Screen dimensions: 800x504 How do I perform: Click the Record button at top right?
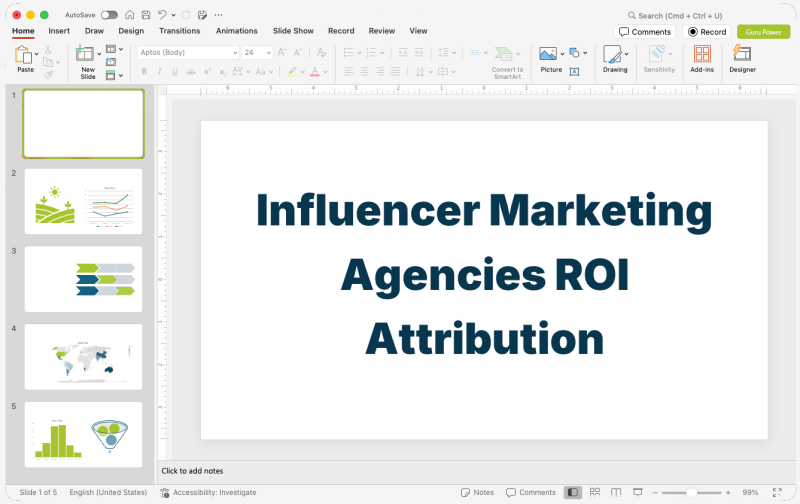pyautogui.click(x=707, y=32)
